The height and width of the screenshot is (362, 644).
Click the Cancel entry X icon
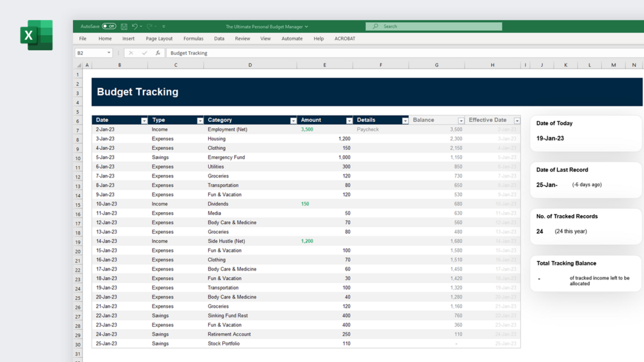tap(131, 53)
